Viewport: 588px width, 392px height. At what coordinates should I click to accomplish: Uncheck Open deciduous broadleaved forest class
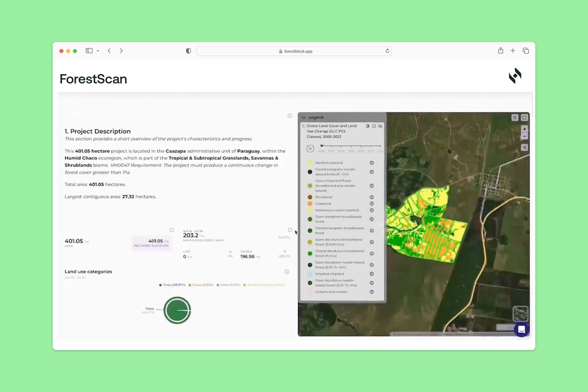coord(372,242)
